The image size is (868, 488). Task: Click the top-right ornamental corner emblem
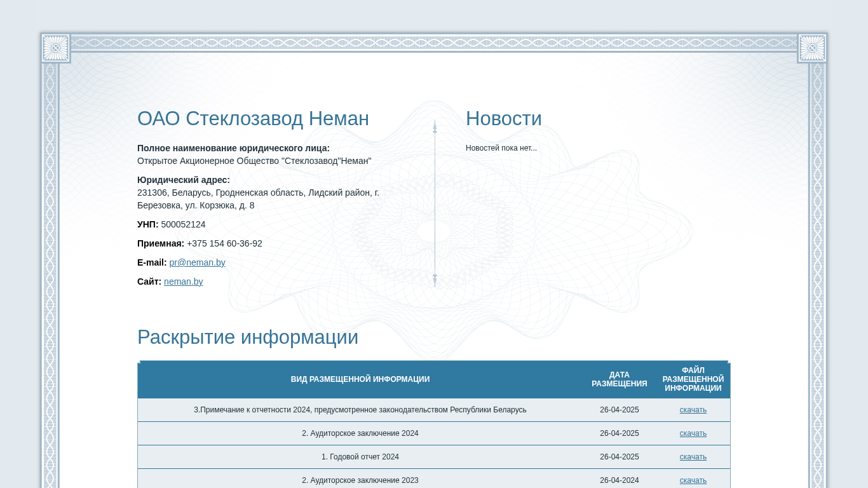click(x=812, y=48)
